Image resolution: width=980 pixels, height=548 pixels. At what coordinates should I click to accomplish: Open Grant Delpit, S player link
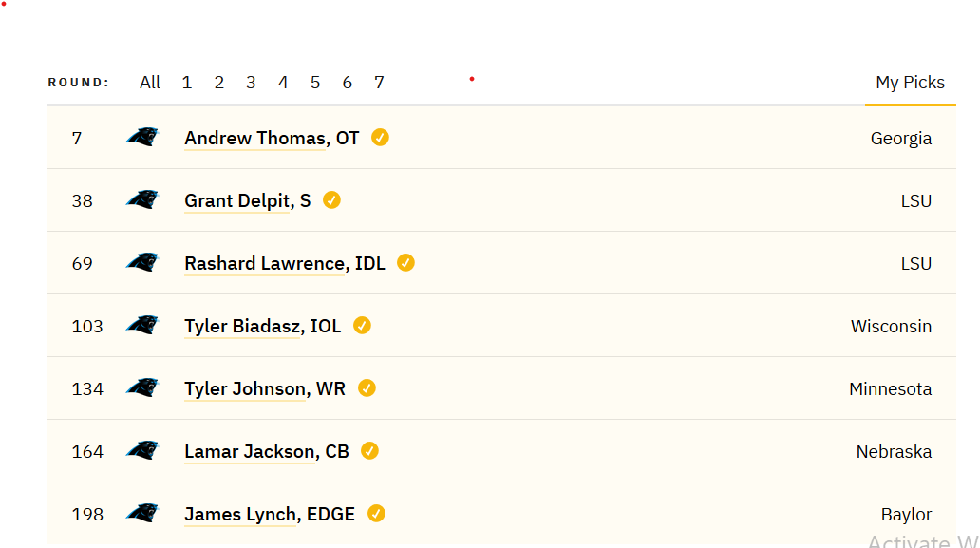click(x=248, y=200)
